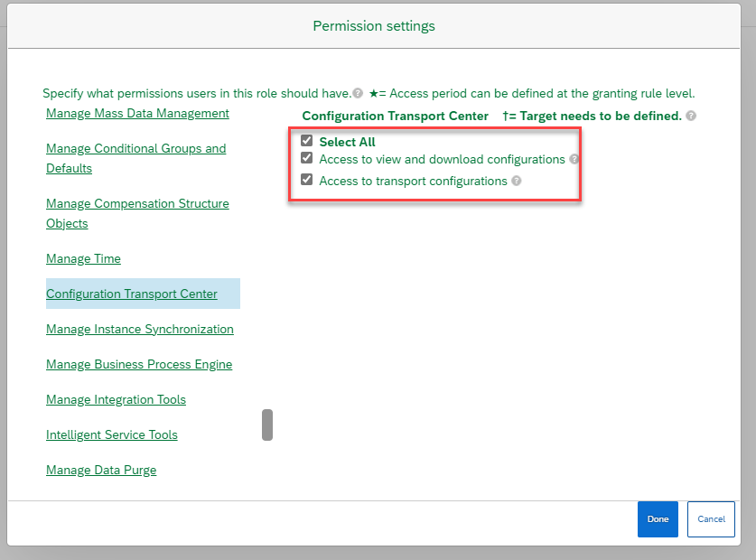This screenshot has height=560, width=756.
Task: Click help icon next to Target needs defined
Action: click(x=691, y=116)
